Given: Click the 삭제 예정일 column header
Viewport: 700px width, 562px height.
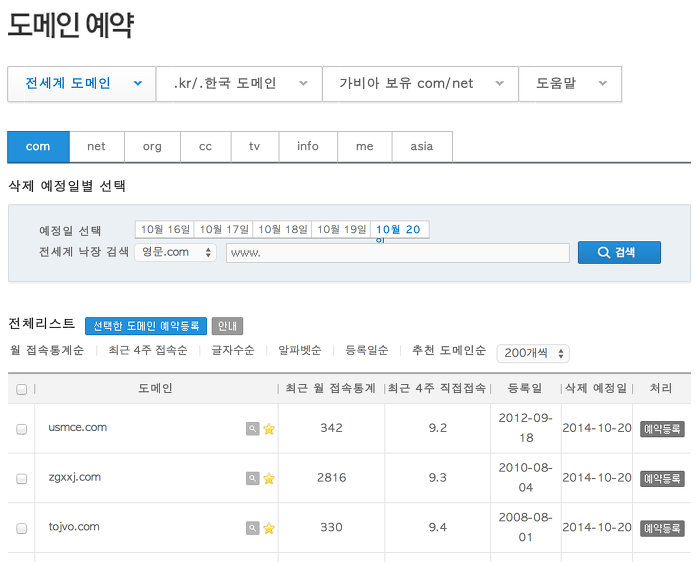Looking at the screenshot, I should (596, 388).
